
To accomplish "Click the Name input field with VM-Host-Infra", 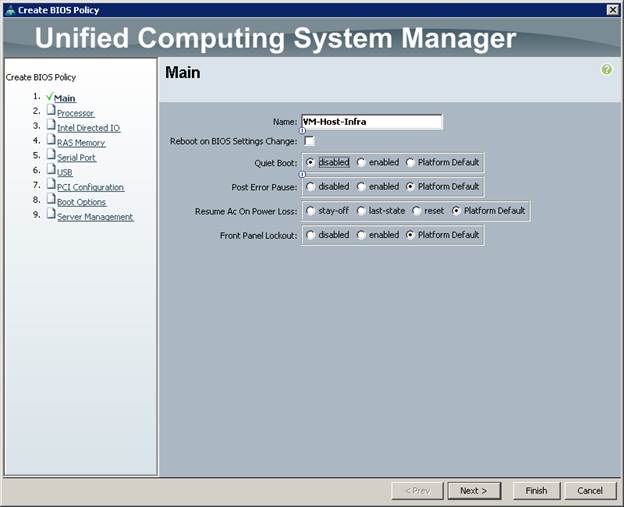I will point(372,122).
